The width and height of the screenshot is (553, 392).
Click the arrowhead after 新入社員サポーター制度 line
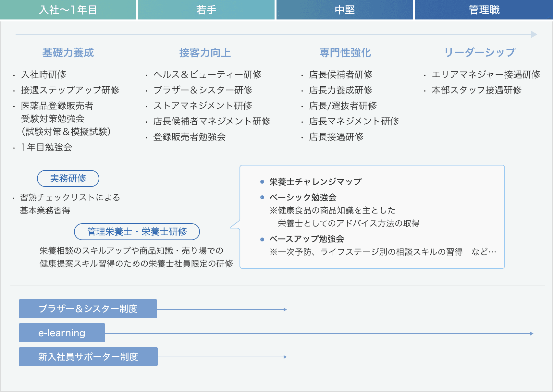(x=285, y=357)
